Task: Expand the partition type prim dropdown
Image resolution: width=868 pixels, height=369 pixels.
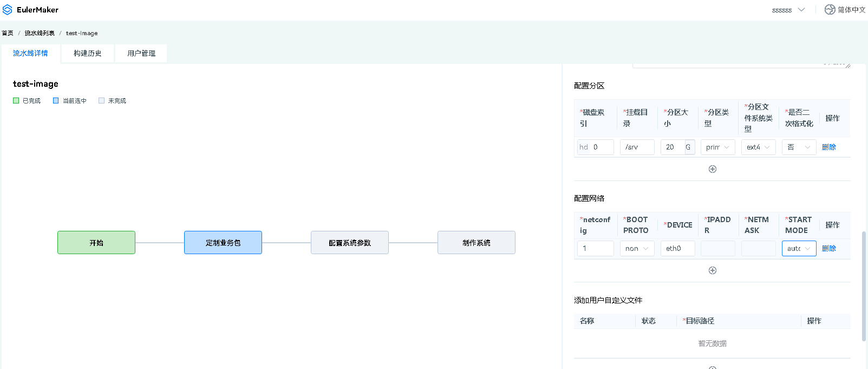Action: tap(717, 147)
